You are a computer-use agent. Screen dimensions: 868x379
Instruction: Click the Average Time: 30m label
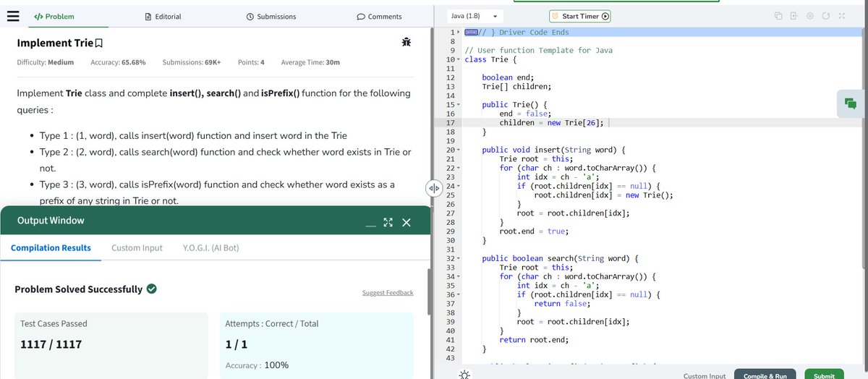(310, 62)
